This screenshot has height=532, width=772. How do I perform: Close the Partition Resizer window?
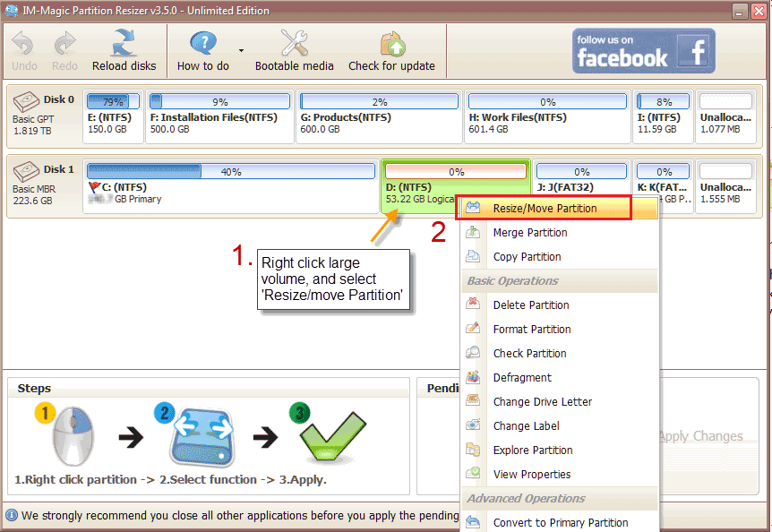pyautogui.click(x=759, y=11)
